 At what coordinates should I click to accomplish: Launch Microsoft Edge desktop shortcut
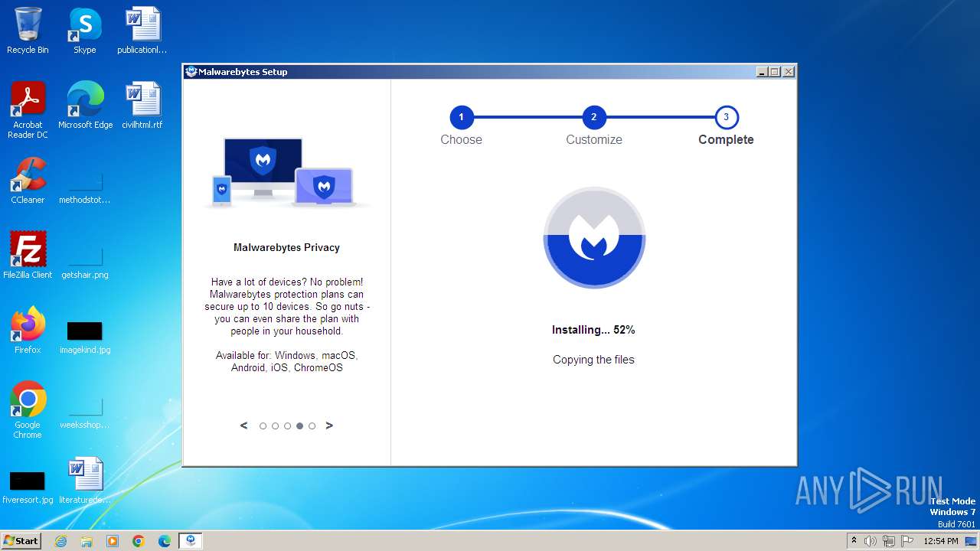[x=85, y=106]
